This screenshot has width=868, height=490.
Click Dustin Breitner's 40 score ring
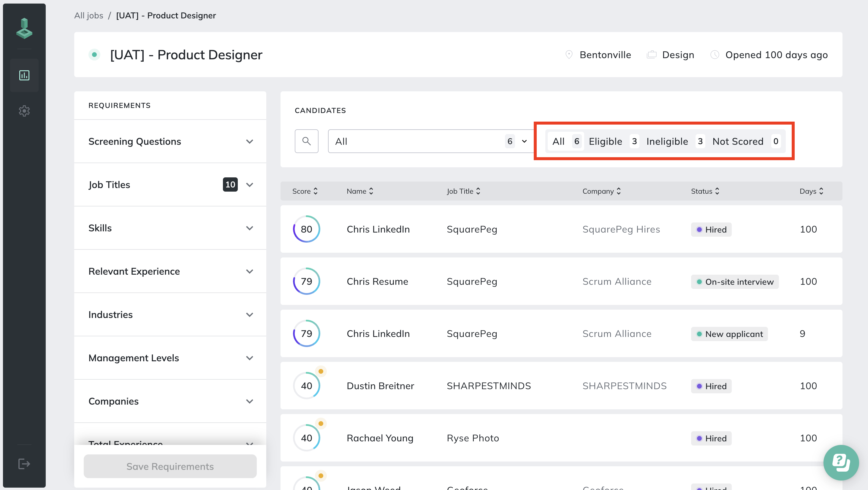coord(306,386)
